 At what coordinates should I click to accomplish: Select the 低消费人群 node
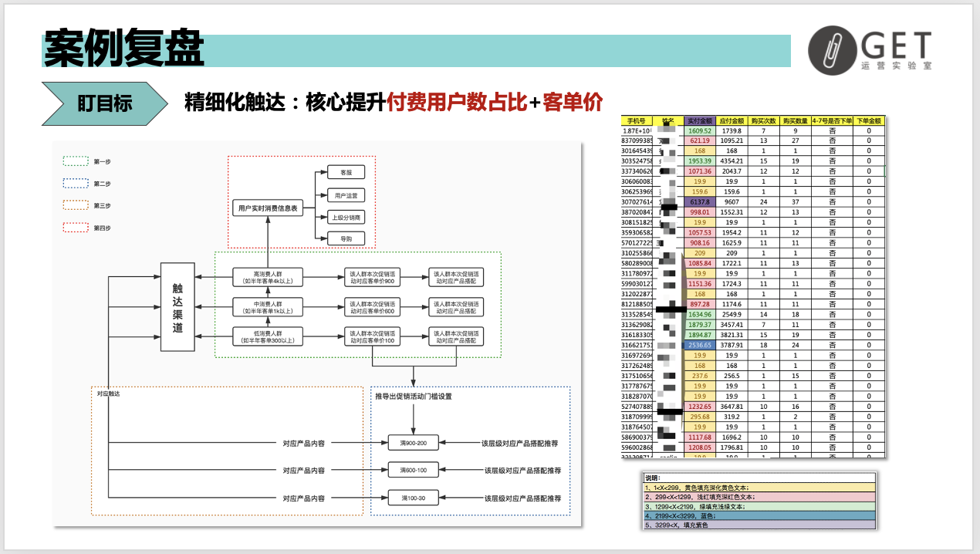[268, 336]
